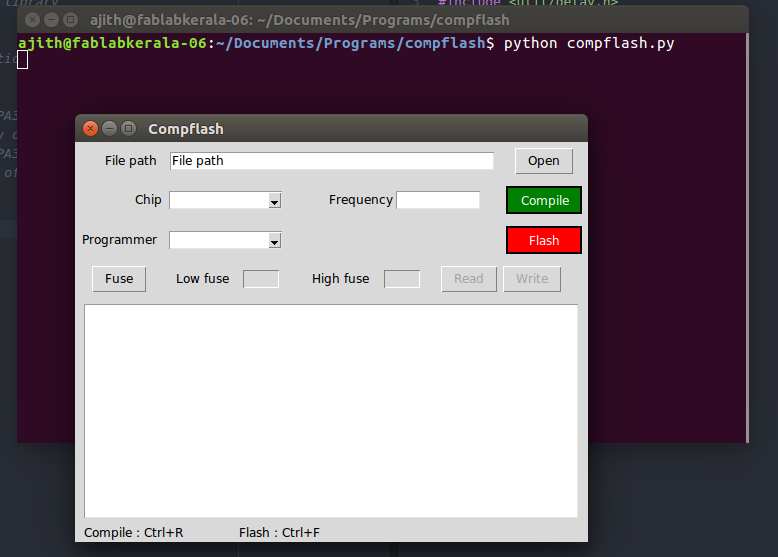Focus the File path text field
This screenshot has height=557, width=778.
(331, 161)
